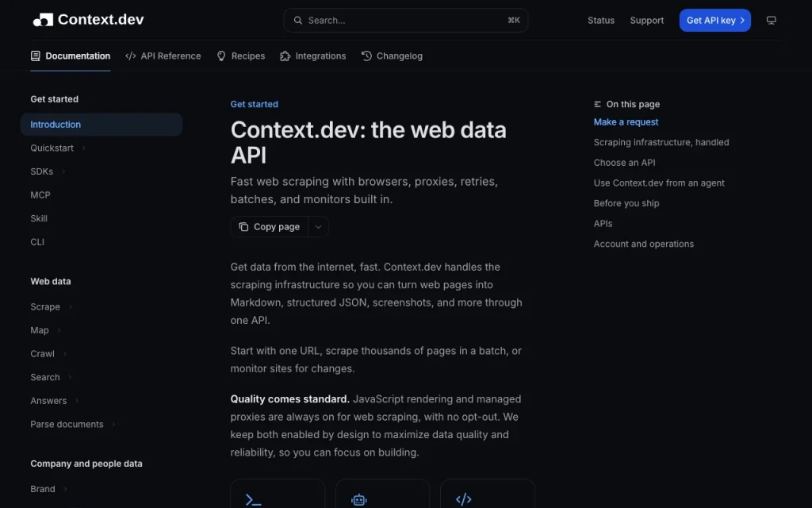Click the Recipes lightbulb icon
The image size is (812, 508).
[221, 56]
